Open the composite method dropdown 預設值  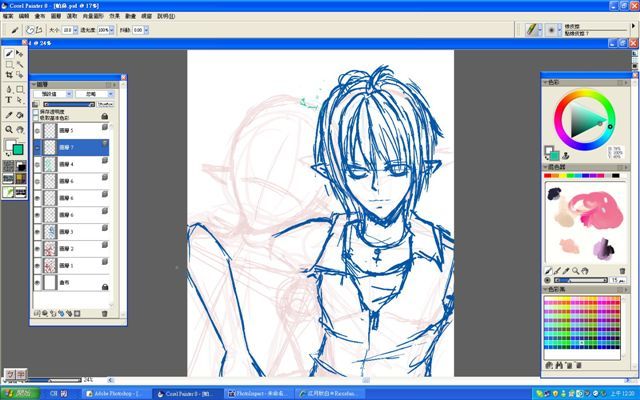pyautogui.click(x=53, y=94)
